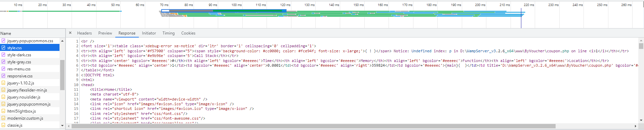Select jquery.popupcommon.js request
The height and width of the screenshot is (130, 644).
tap(30, 104)
